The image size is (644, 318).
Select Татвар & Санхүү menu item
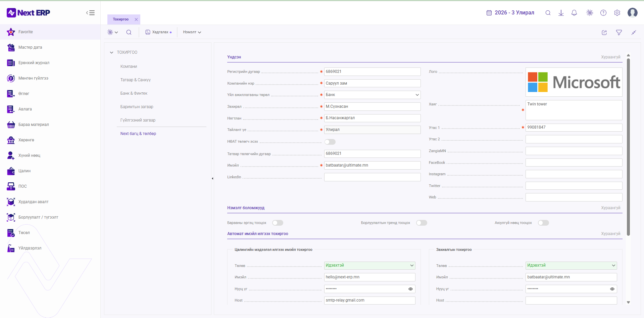pos(136,80)
